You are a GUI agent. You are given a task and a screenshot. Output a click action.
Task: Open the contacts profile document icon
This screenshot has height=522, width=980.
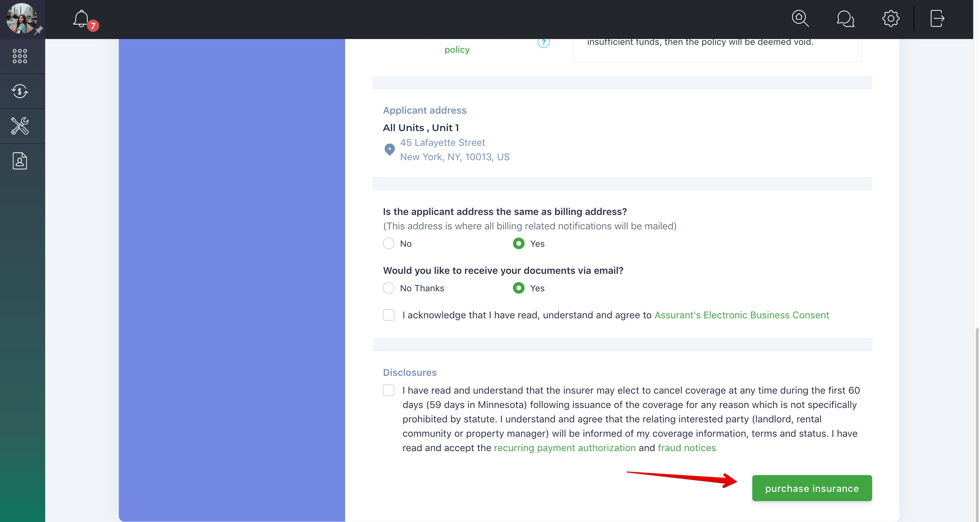click(20, 161)
